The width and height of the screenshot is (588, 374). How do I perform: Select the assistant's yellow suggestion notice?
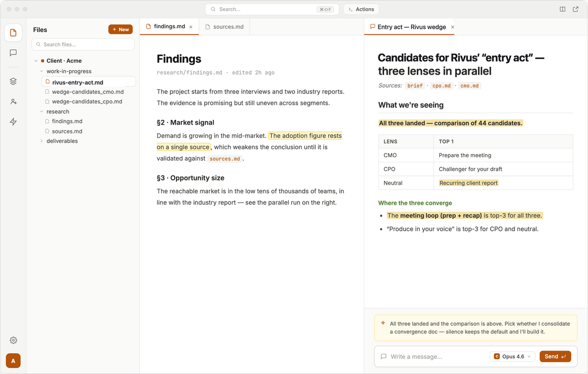click(475, 328)
